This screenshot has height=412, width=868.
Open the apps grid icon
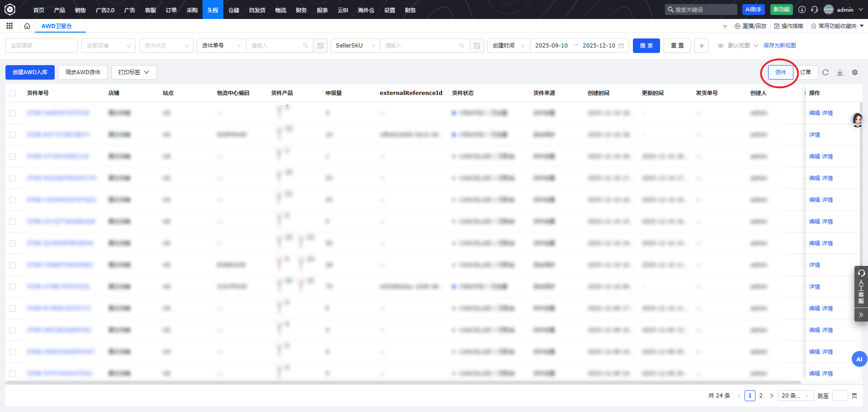[9, 26]
